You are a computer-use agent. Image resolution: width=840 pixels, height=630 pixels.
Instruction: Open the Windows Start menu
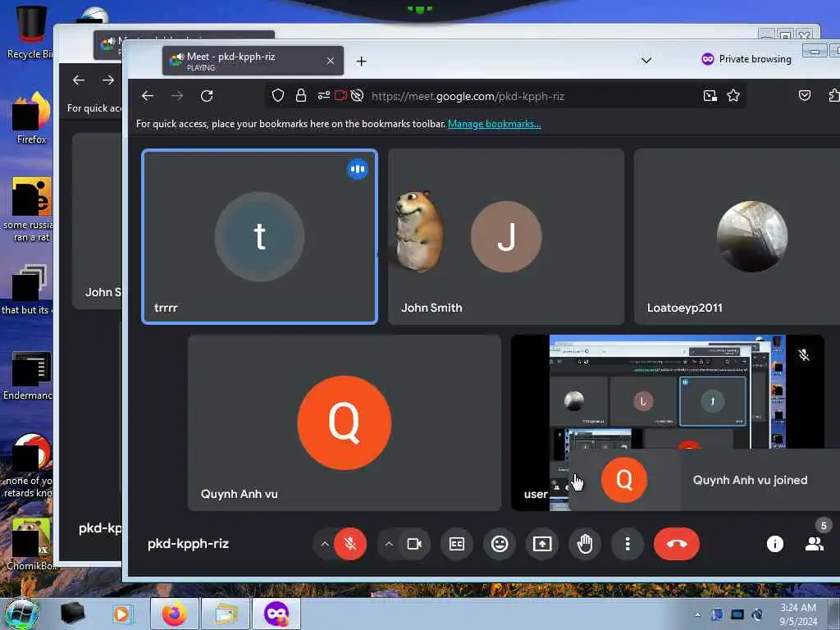click(x=21, y=614)
